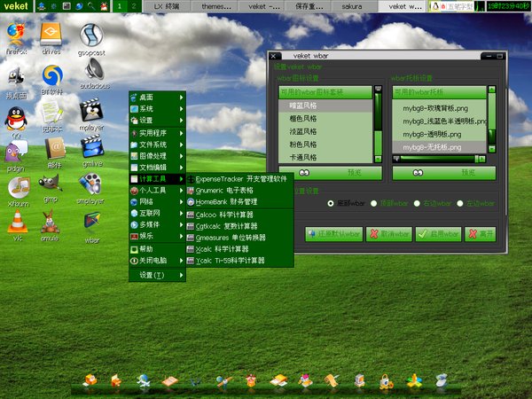Select mybg8-透明板.png in the list
This screenshot has height=399, width=532.
coord(433,134)
